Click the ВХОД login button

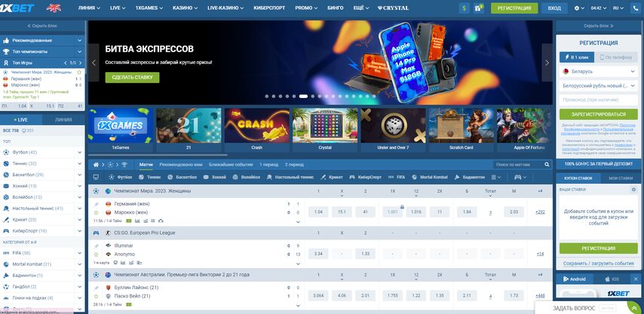tap(554, 8)
